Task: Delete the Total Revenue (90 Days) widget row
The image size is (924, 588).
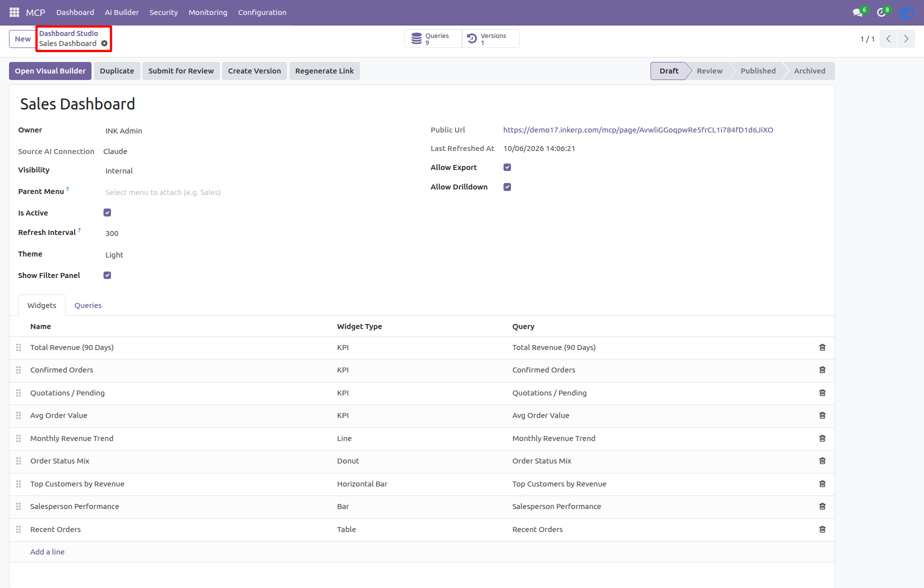Action: coord(822,347)
